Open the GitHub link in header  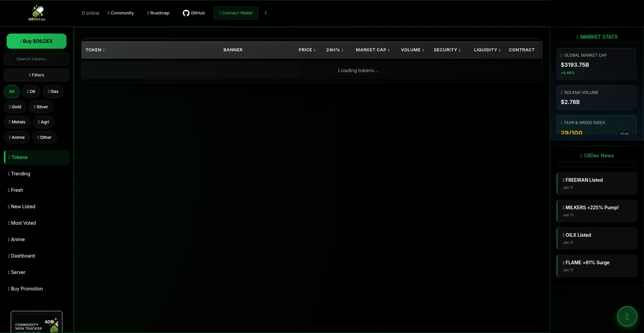[194, 13]
